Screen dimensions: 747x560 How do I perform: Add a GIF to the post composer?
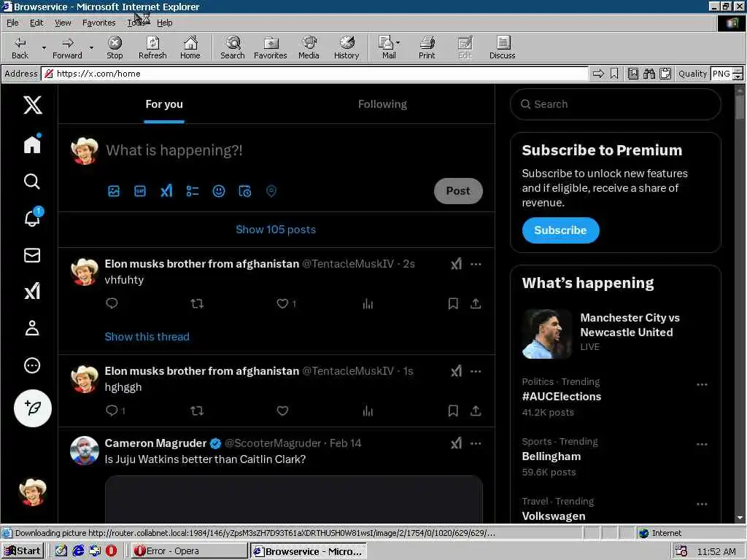click(140, 191)
